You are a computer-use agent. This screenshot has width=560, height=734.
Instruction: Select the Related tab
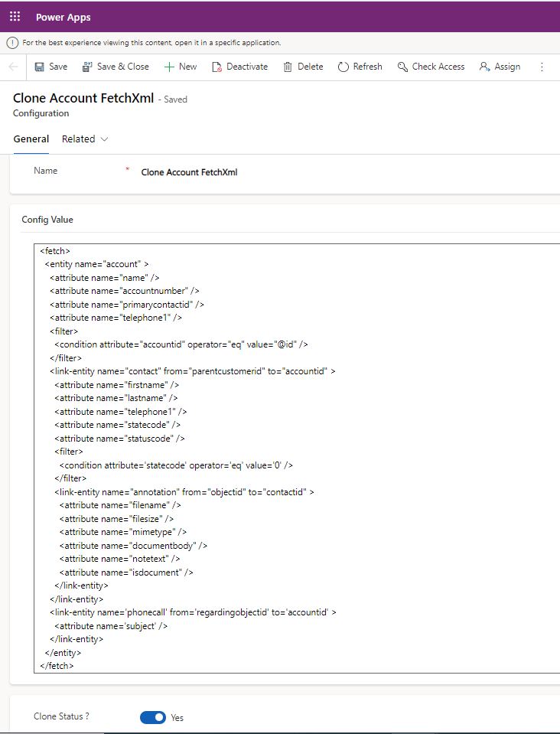click(78, 139)
